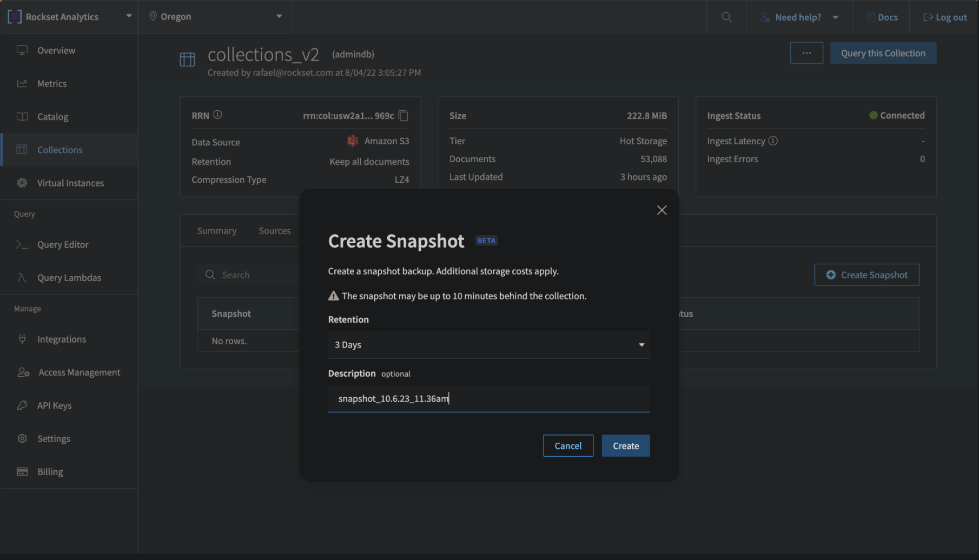Image resolution: width=979 pixels, height=560 pixels.
Task: Click the '222.8 MiB' size value
Action: 647,116
